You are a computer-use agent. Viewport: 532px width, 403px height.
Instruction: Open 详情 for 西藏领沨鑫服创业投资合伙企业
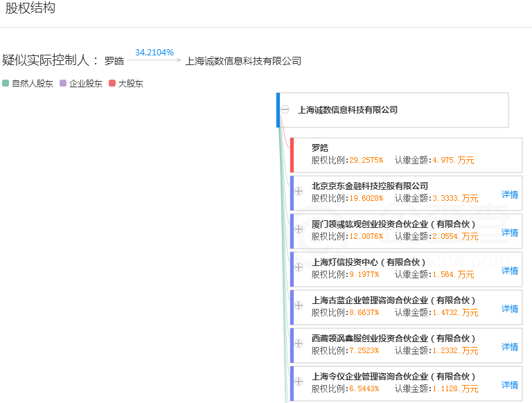tap(510, 346)
